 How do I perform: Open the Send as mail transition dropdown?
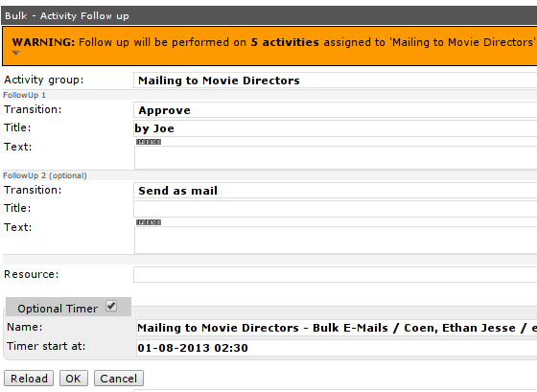(x=336, y=191)
